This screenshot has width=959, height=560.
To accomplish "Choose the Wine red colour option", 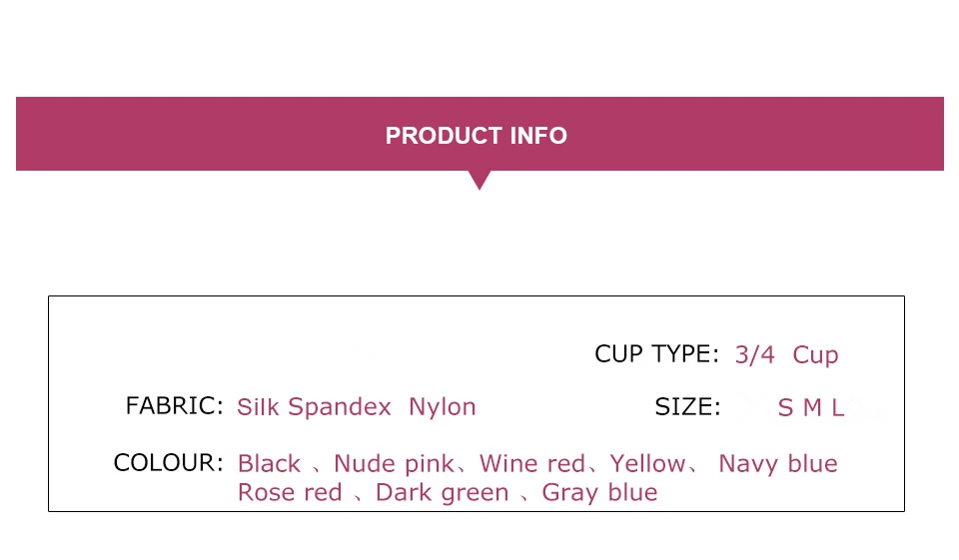I will [x=532, y=464].
